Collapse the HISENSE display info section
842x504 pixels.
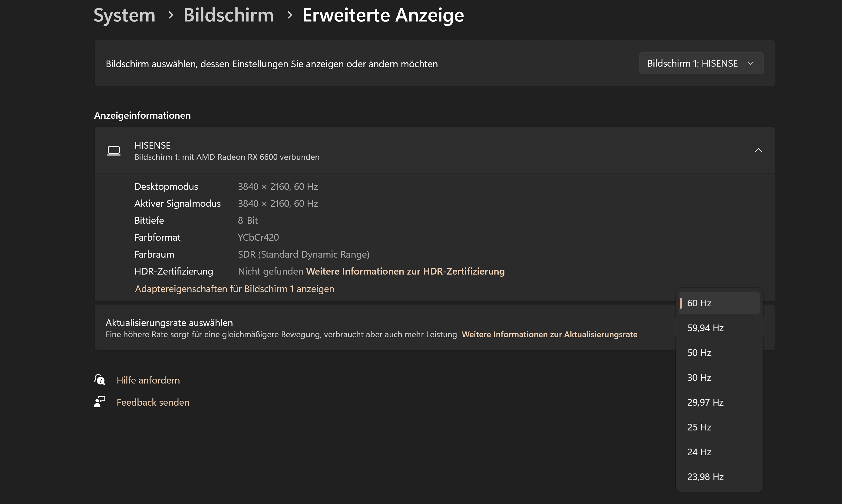coord(758,150)
